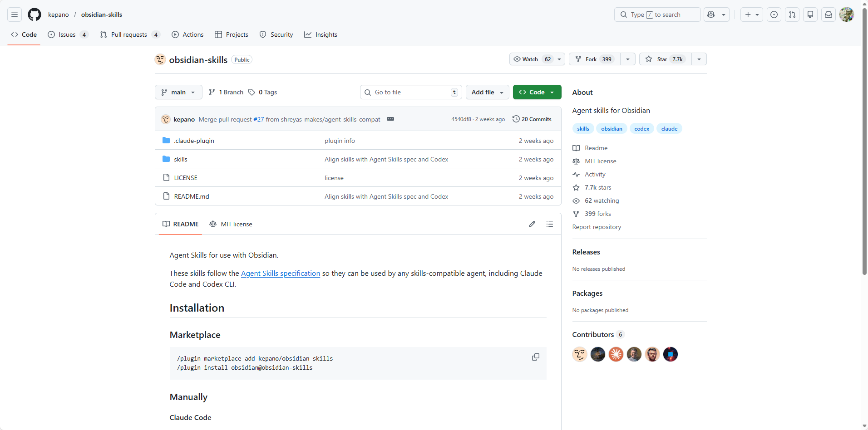View the 20 Commits history
868x430 pixels.
[x=532, y=119]
